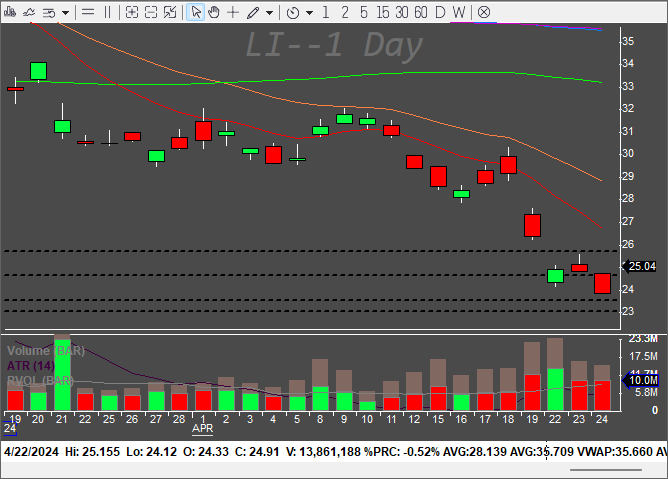Screen dimensions: 668x479
Task: Click the zoom out icon
Action: coord(151,12)
